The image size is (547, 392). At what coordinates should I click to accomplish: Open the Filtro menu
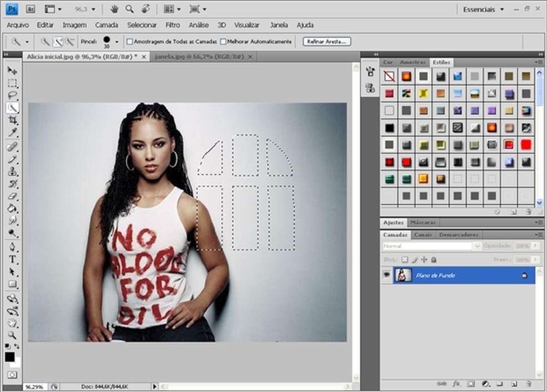[173, 25]
